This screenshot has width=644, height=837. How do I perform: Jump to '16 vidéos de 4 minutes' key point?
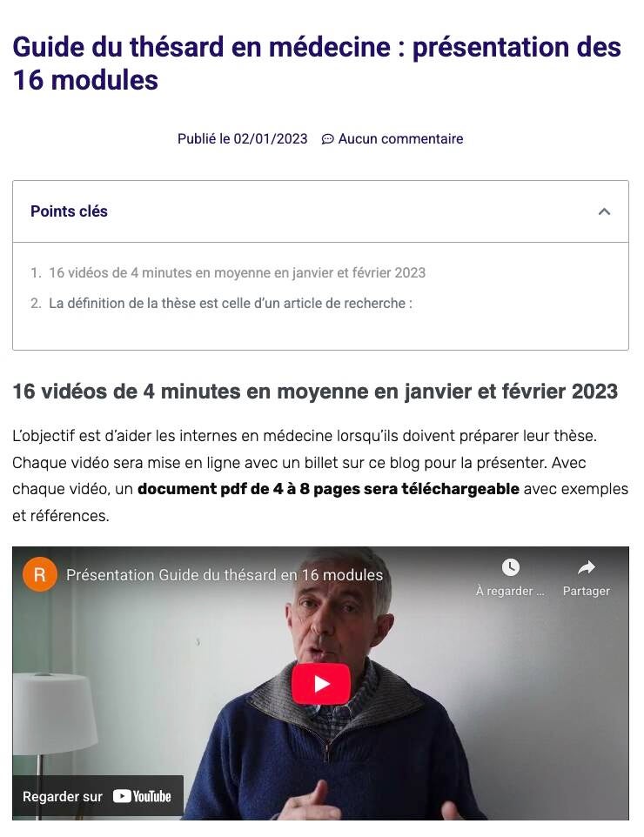pyautogui.click(x=237, y=273)
